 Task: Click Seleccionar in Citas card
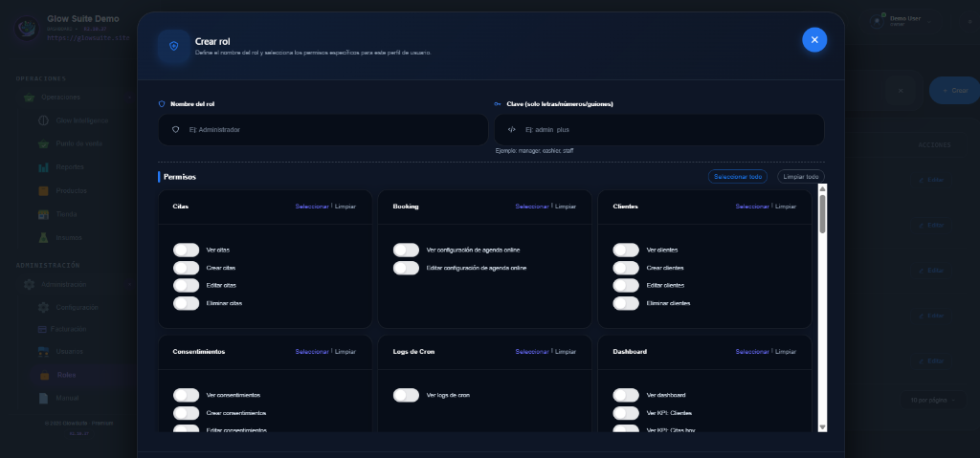(312, 207)
